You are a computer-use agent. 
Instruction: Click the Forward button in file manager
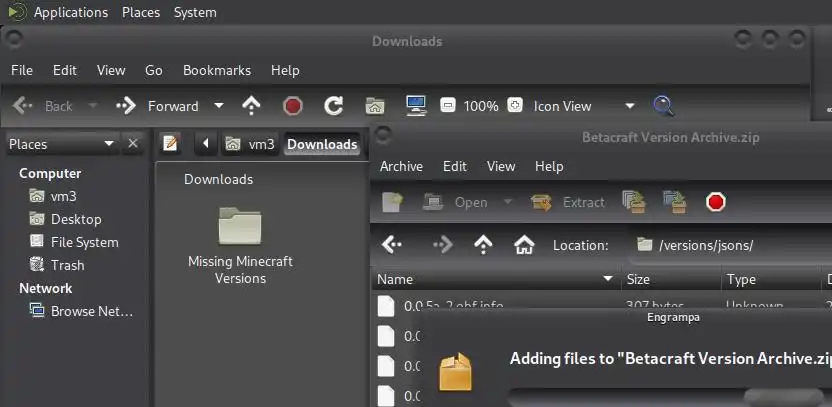[158, 106]
